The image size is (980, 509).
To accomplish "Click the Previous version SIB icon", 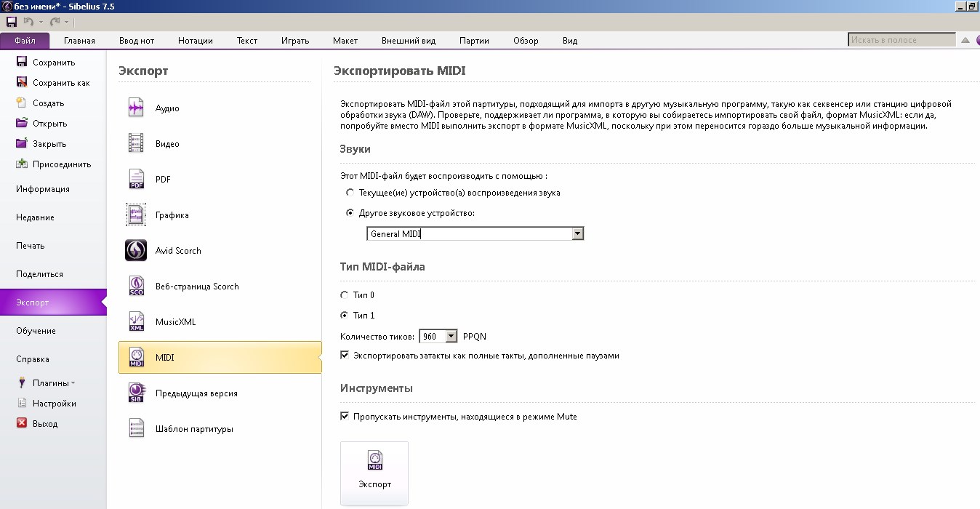I will point(136,393).
